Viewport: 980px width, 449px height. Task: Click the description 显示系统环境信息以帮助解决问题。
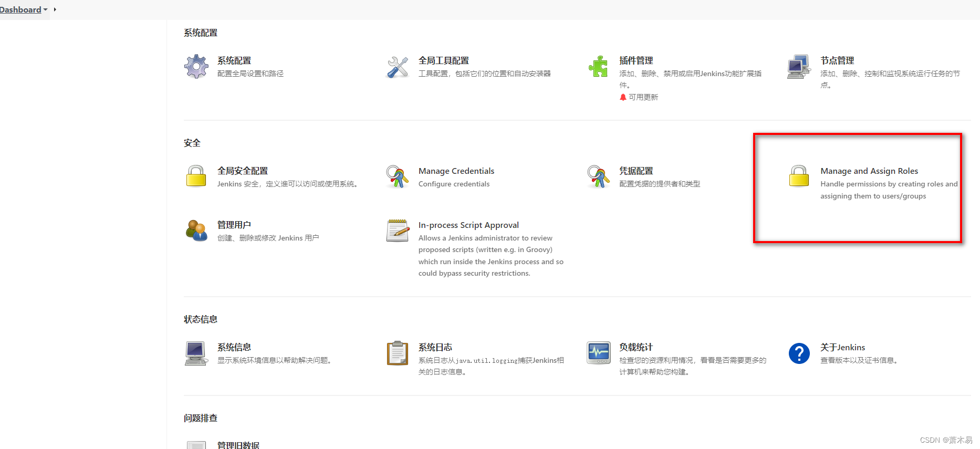click(276, 360)
